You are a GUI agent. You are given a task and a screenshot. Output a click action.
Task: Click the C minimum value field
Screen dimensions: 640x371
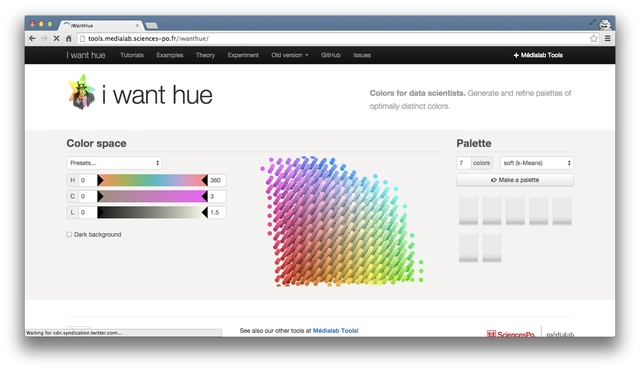pos(88,196)
